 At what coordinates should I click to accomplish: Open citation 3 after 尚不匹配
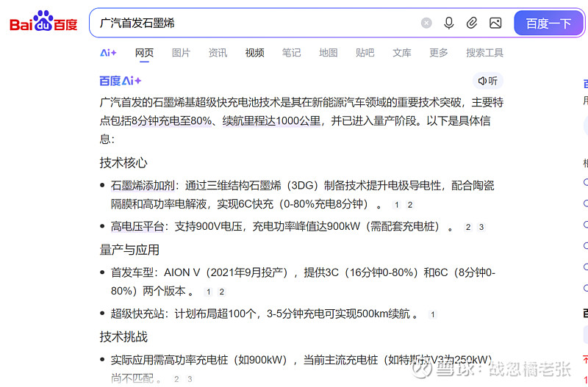click(x=190, y=379)
